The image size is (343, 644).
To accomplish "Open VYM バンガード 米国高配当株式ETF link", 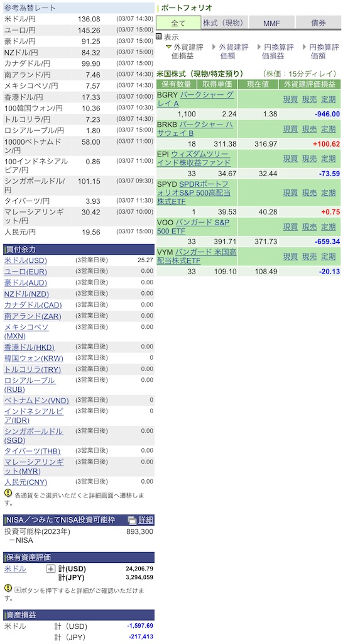I will click(x=197, y=257).
